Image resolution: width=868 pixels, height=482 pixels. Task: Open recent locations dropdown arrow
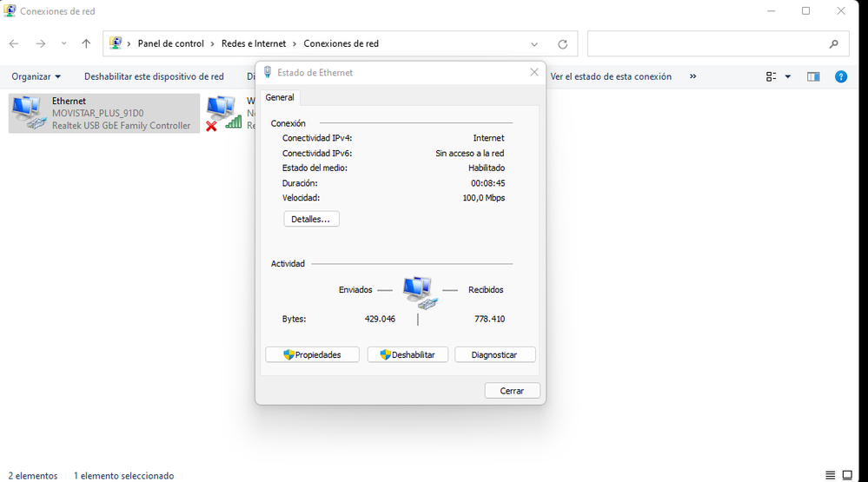point(63,43)
